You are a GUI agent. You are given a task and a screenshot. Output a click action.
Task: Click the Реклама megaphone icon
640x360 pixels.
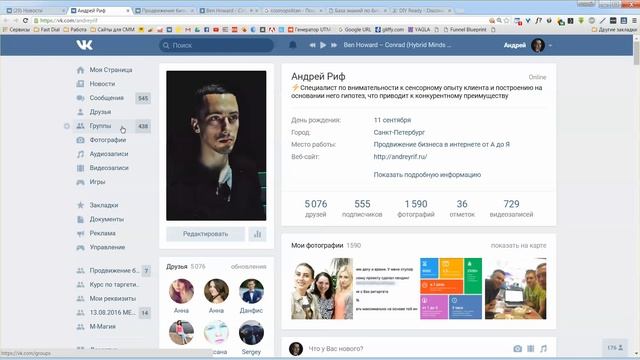[x=80, y=233]
